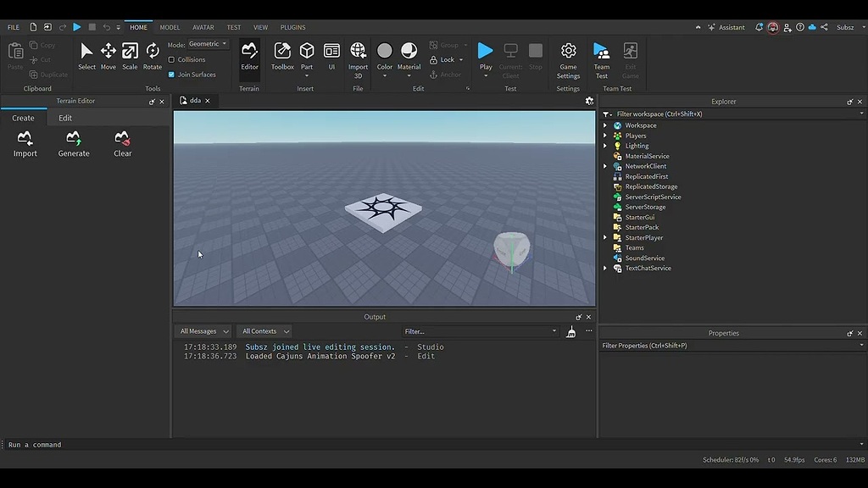
Task: Open the FILE menu
Action: pos(14,27)
